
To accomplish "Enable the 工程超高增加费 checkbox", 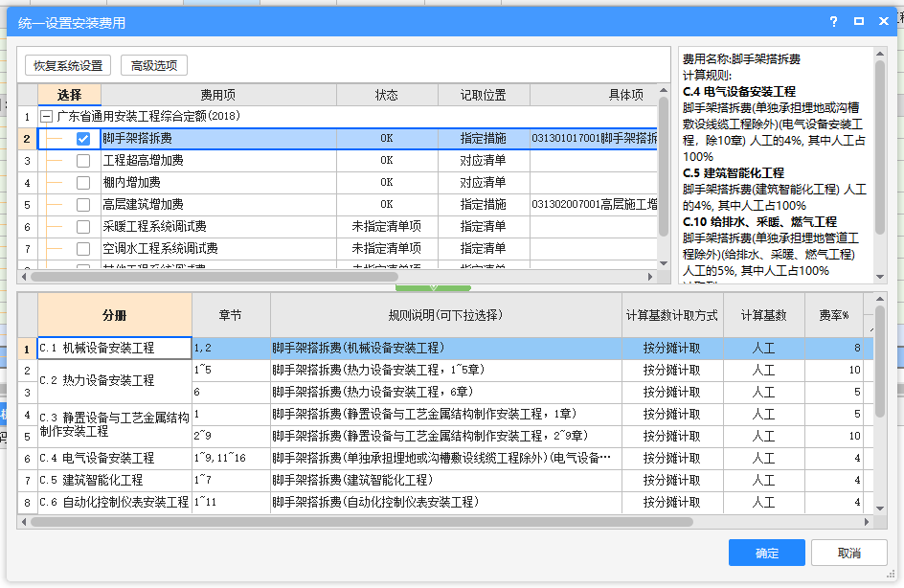I will 83,161.
